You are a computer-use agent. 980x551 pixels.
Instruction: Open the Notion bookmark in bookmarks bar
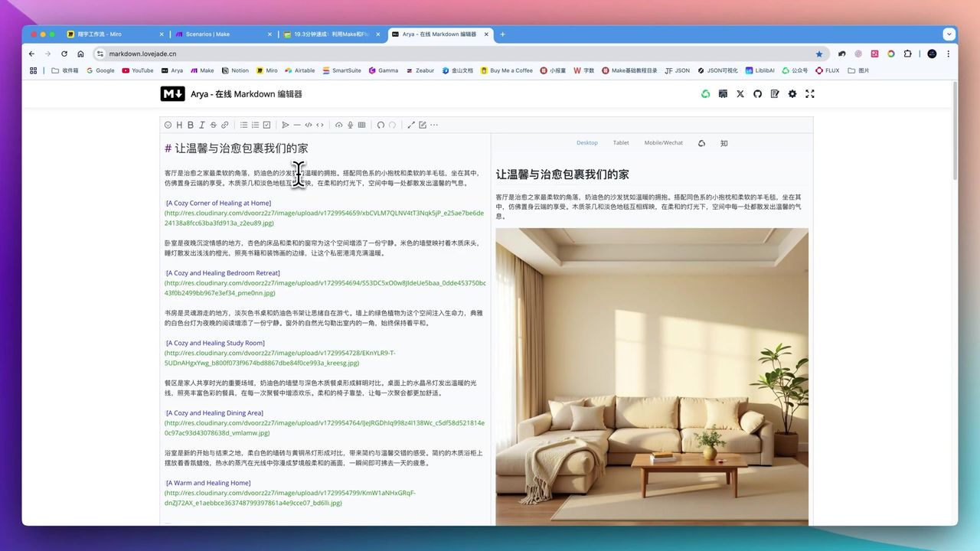235,70
